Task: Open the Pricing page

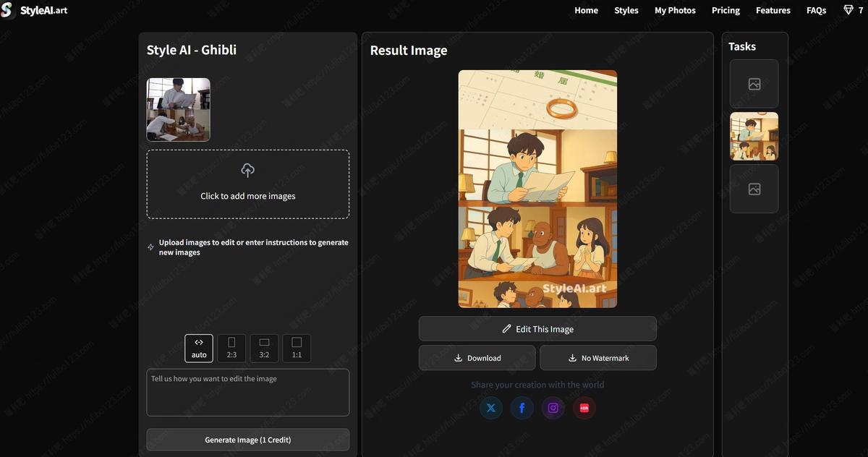Action: tap(726, 10)
